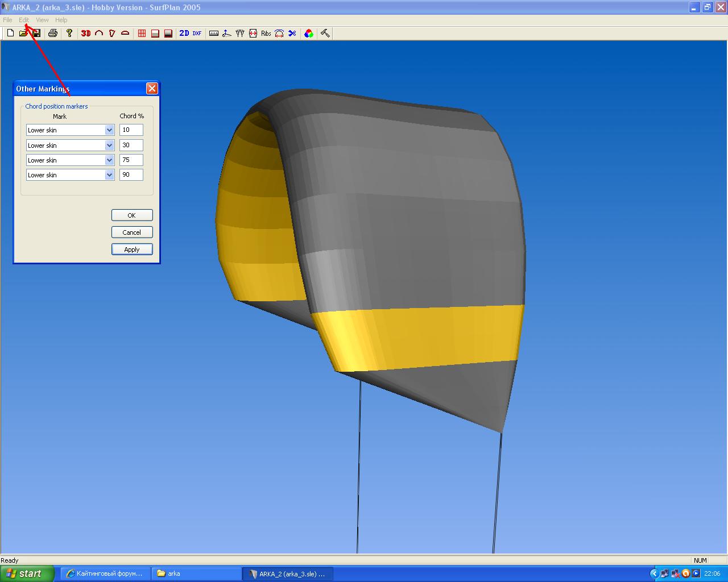Image resolution: width=728 pixels, height=582 pixels.
Task: Open the RGB colors icon
Action: [308, 34]
